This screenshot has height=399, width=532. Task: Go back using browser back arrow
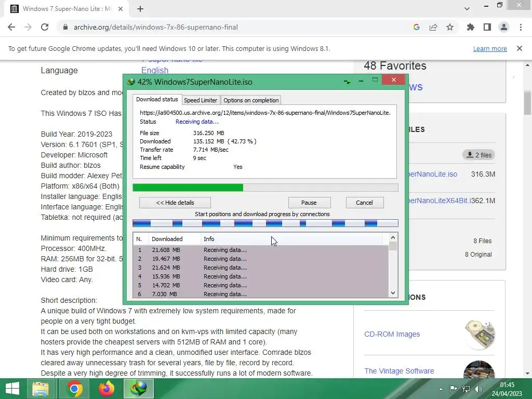pos(11,27)
